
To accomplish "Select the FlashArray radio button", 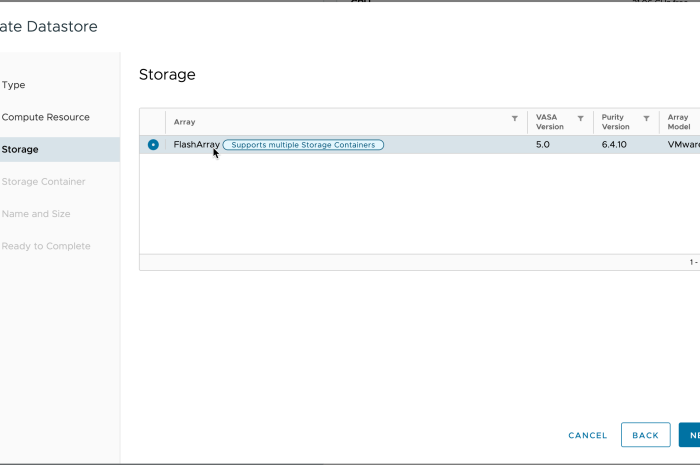I will [x=153, y=145].
